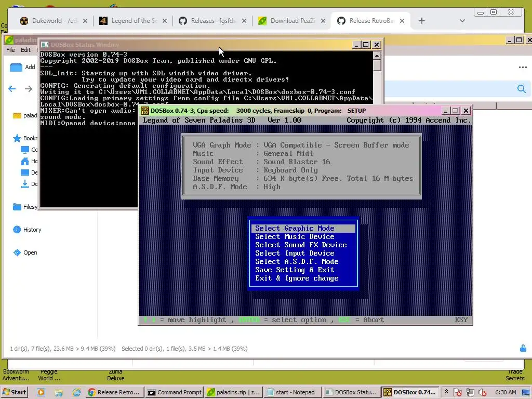Click the 'Sound Blaster 16' value text

click(297, 162)
